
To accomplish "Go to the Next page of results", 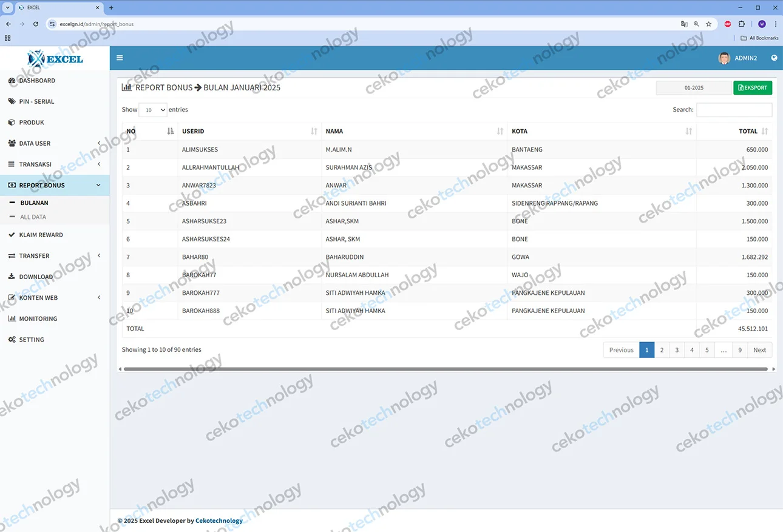I will pyautogui.click(x=759, y=350).
